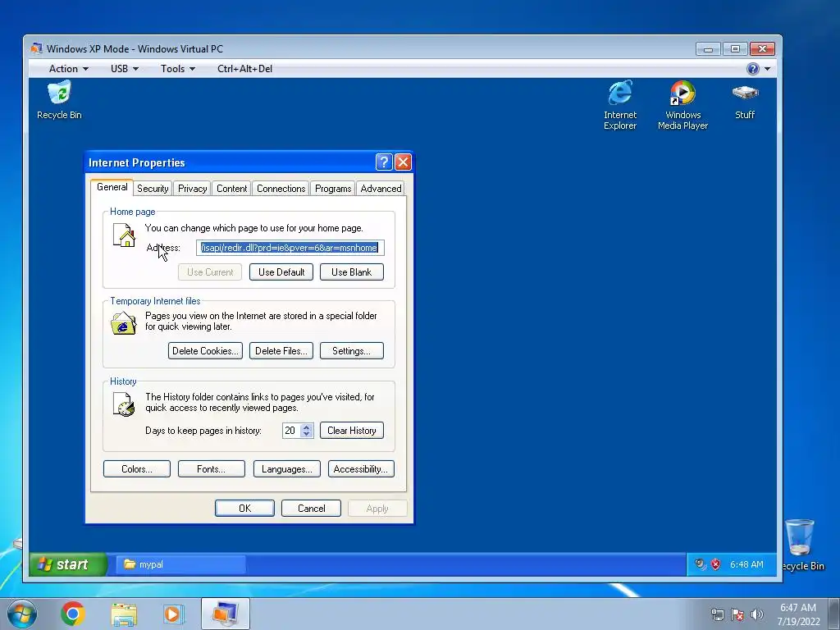
Task: Open the Colors settings
Action: (137, 468)
